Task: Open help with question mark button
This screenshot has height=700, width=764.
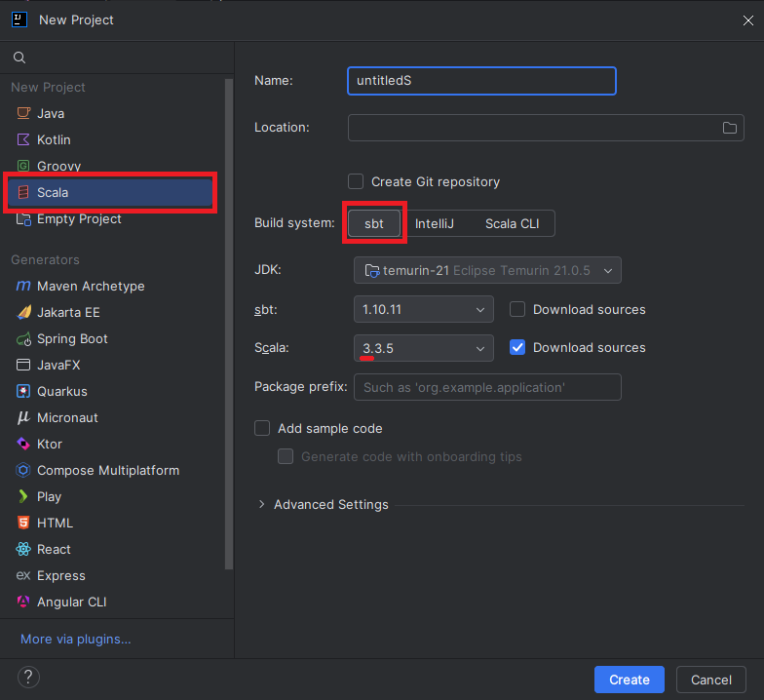Action: pyautogui.click(x=28, y=677)
